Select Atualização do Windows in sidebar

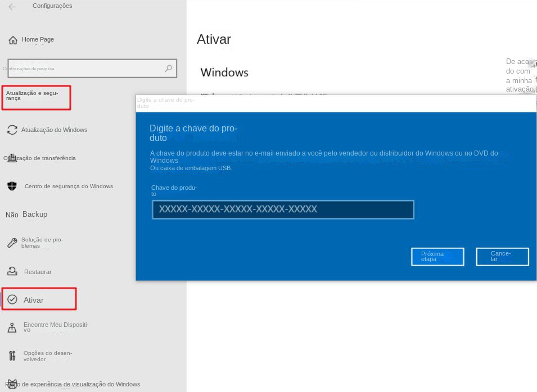click(x=54, y=130)
